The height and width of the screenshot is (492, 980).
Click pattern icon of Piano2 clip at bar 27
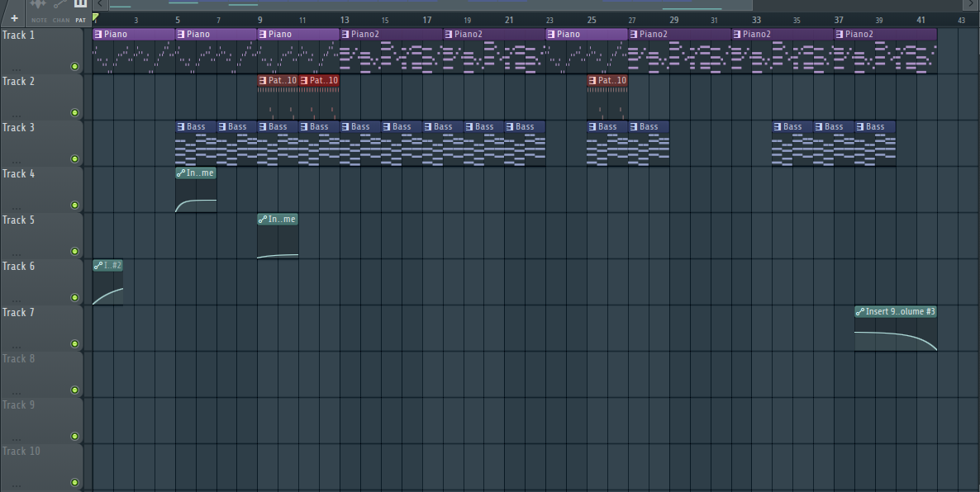pos(633,35)
